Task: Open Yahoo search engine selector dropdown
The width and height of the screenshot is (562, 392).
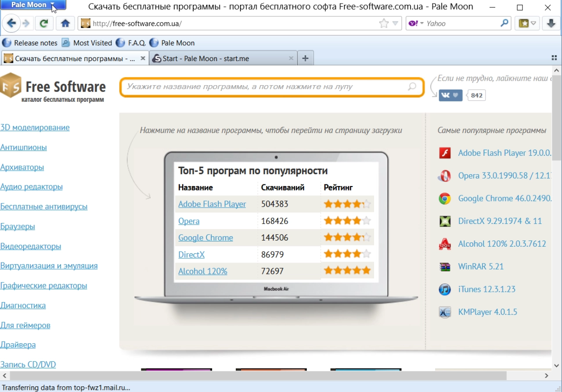Action: coord(416,24)
